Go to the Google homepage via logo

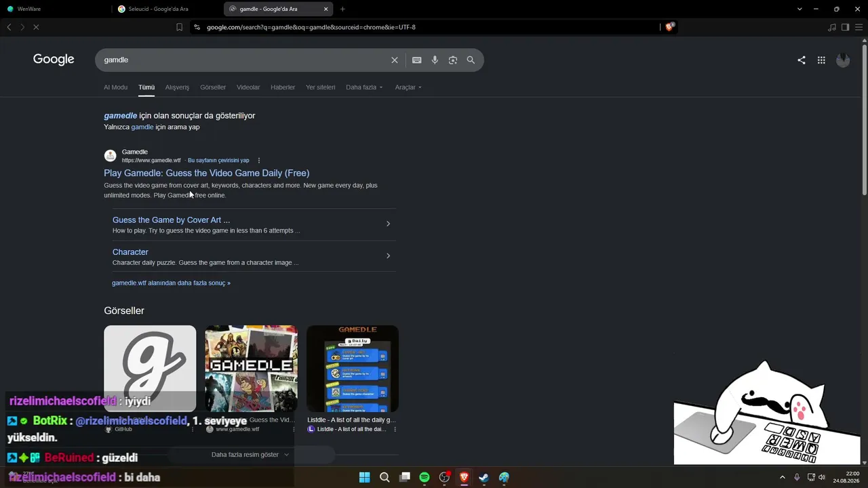coord(54,60)
